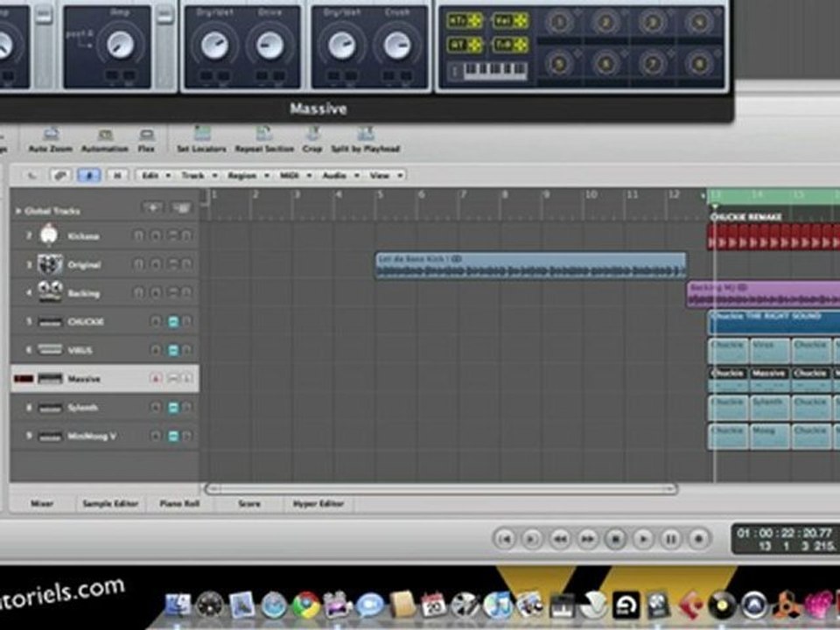This screenshot has height=630, width=840.
Task: Click the Record transport button
Action: tap(698, 539)
